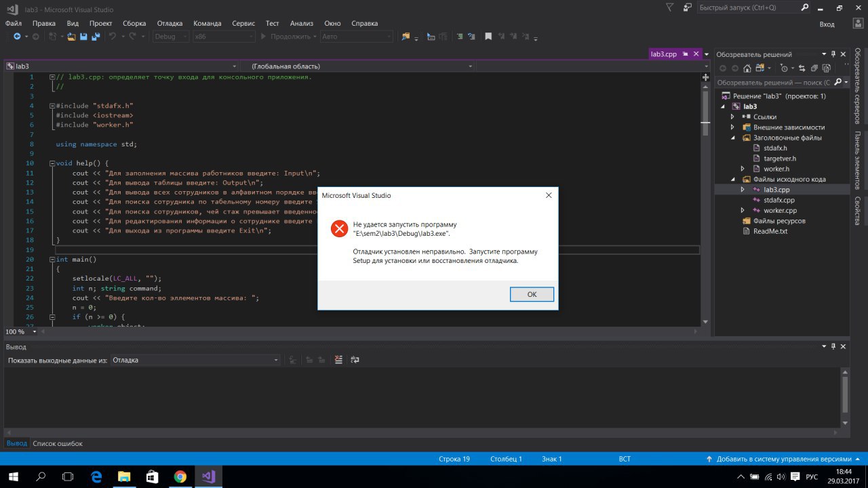Click the Open File toolbar icon
The height and width of the screenshot is (488, 868).
71,37
